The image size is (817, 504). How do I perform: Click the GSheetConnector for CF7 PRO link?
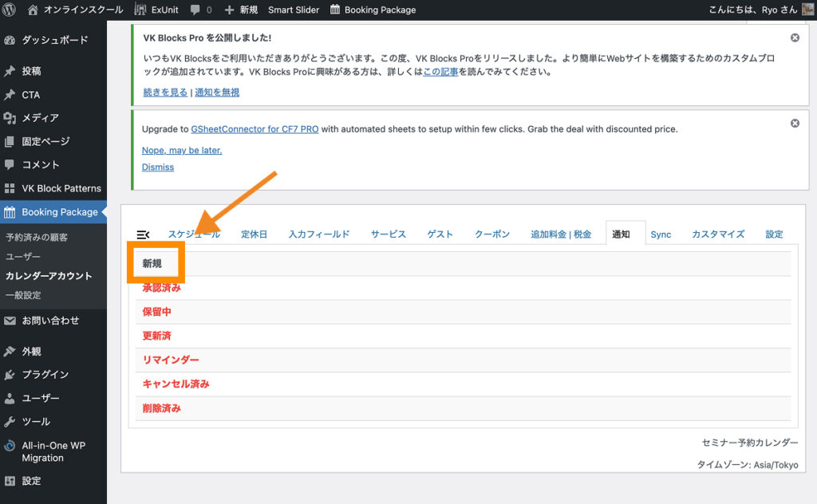[x=255, y=129]
